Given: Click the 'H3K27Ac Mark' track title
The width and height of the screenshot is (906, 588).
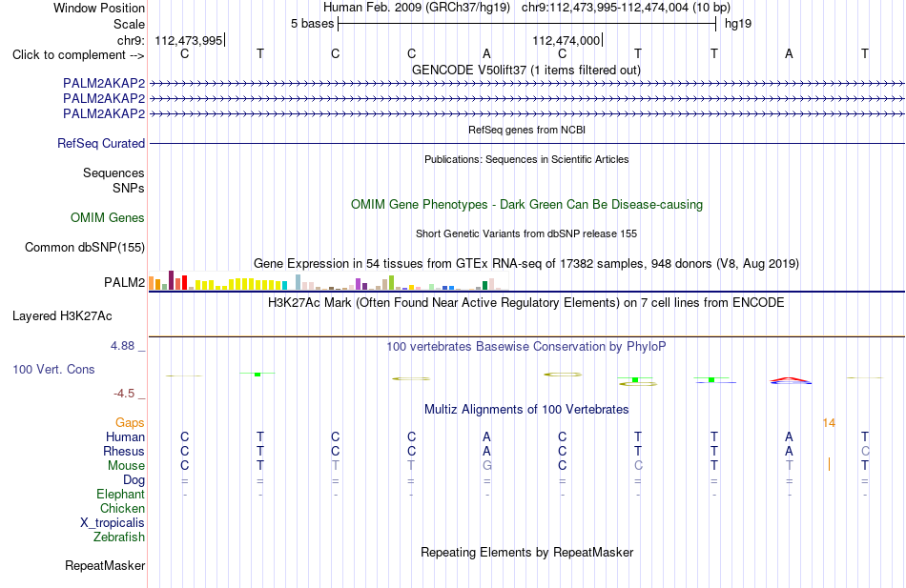Looking at the screenshot, I should (526, 303).
